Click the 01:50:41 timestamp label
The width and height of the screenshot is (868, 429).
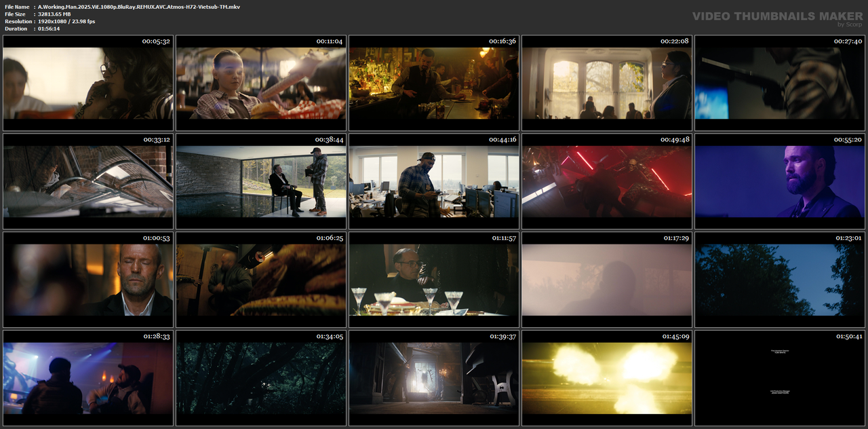tap(848, 337)
